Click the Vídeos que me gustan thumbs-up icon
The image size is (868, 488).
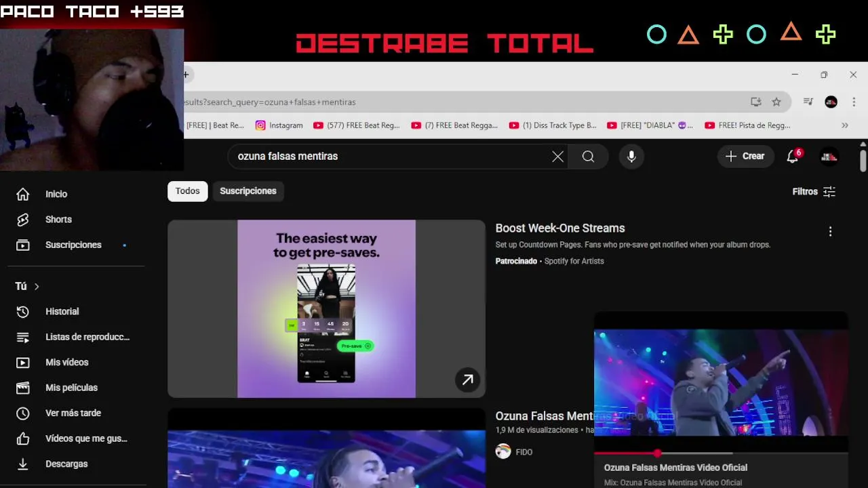point(23,439)
